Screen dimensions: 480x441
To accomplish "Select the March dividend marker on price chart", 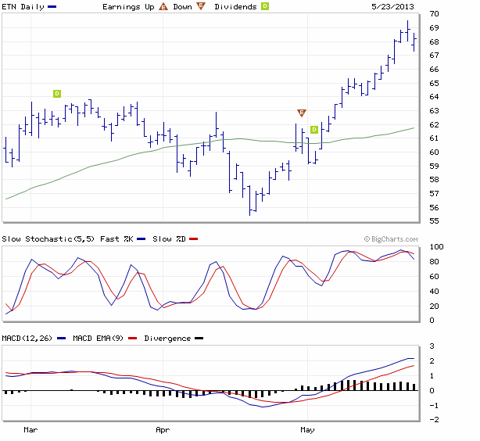I will pyautogui.click(x=57, y=94).
